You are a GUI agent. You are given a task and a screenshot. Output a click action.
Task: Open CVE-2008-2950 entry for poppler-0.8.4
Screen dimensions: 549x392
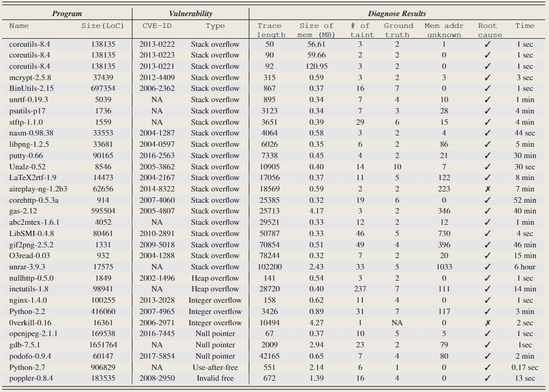click(x=157, y=379)
